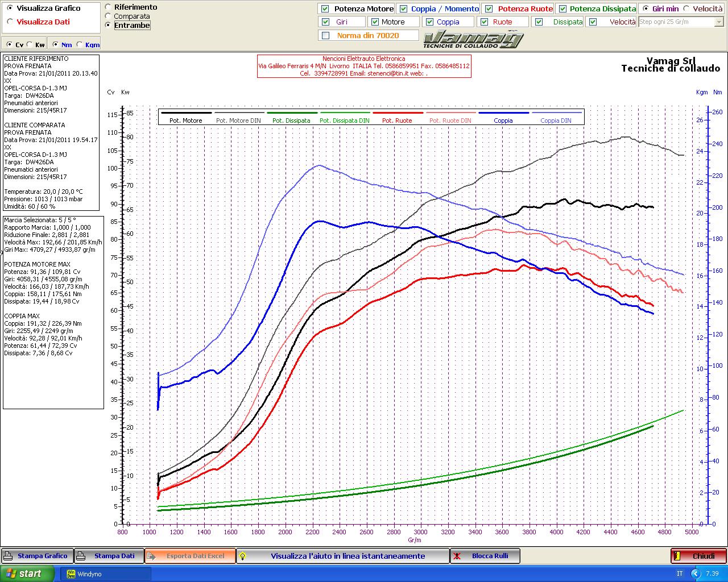The image size is (728, 582).
Task: Open the Step ogni 25 Gr/m dropdown
Action: [719, 22]
